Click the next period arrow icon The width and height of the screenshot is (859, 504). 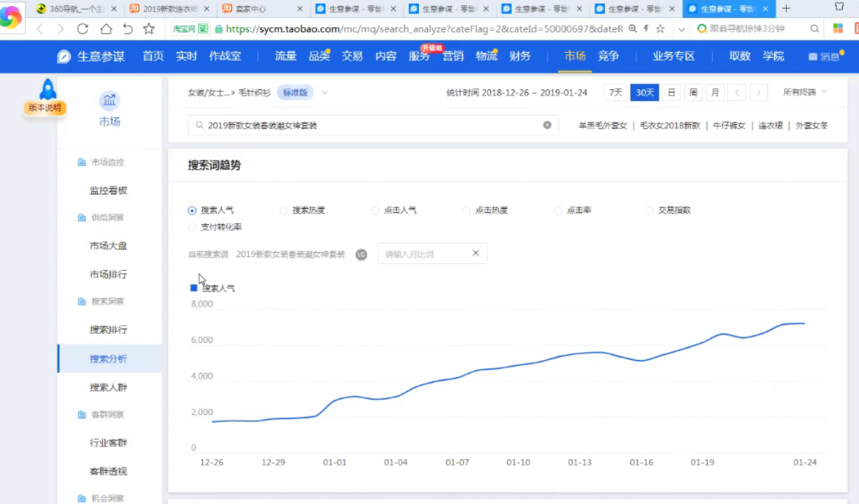click(x=758, y=93)
